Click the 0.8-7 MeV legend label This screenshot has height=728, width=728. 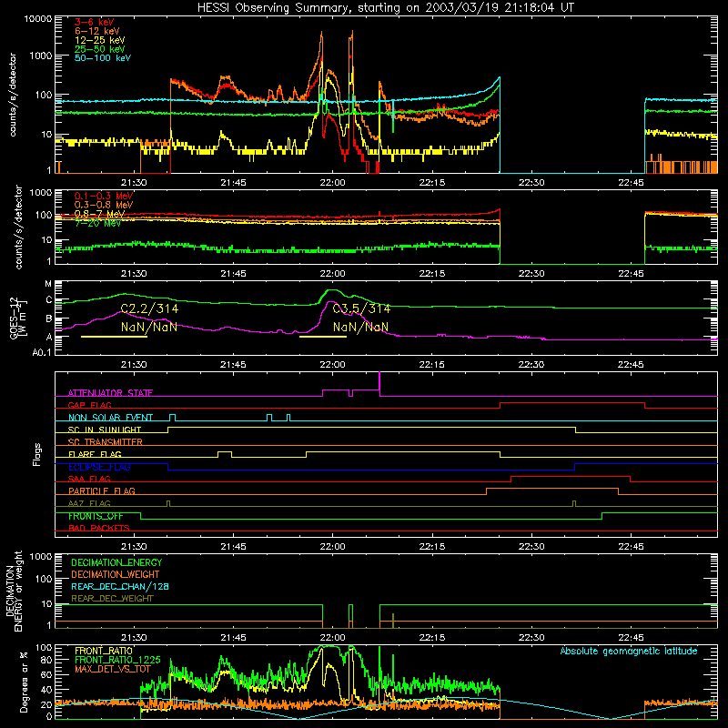(x=100, y=214)
